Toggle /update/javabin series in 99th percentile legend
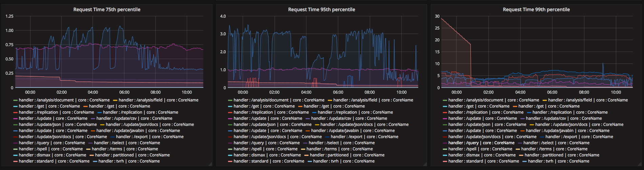Image resolution: width=644 pixels, height=170 pixels. [x=568, y=131]
